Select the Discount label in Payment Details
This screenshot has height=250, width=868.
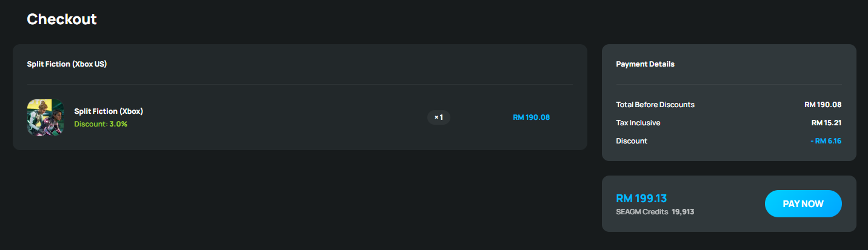(x=632, y=141)
